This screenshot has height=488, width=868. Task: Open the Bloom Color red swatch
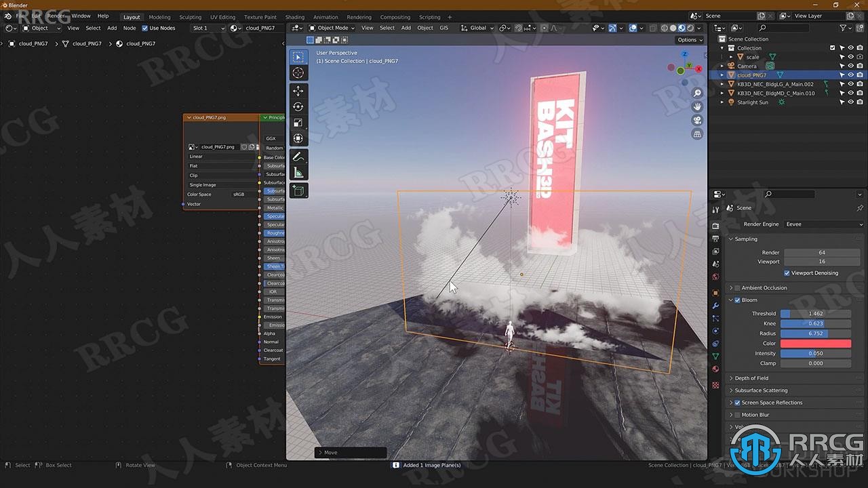[816, 344]
